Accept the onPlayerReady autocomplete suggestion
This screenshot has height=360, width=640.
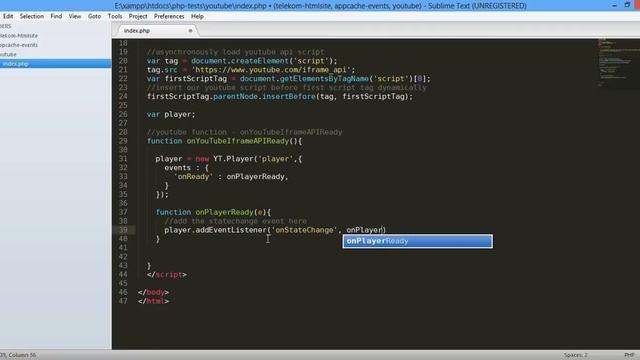click(418, 241)
